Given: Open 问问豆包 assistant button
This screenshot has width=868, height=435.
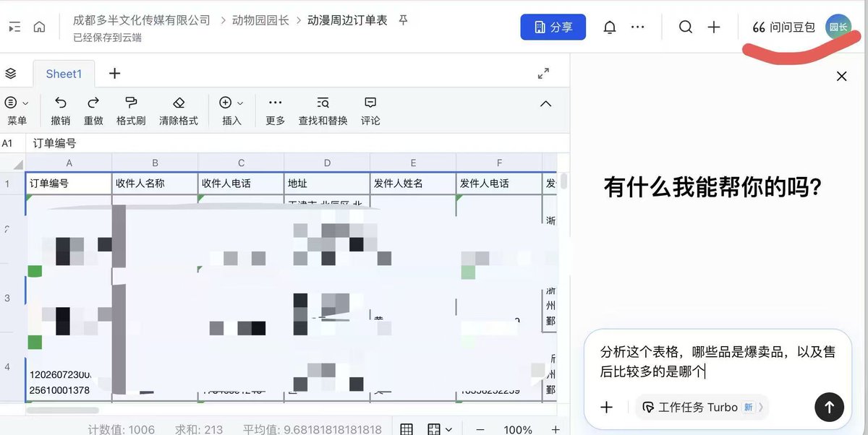Looking at the screenshot, I should pyautogui.click(x=783, y=27).
